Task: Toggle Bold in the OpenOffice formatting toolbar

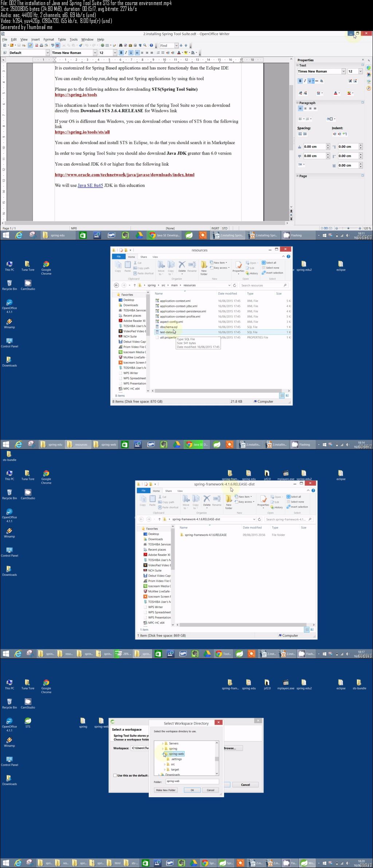Action: tap(121, 53)
